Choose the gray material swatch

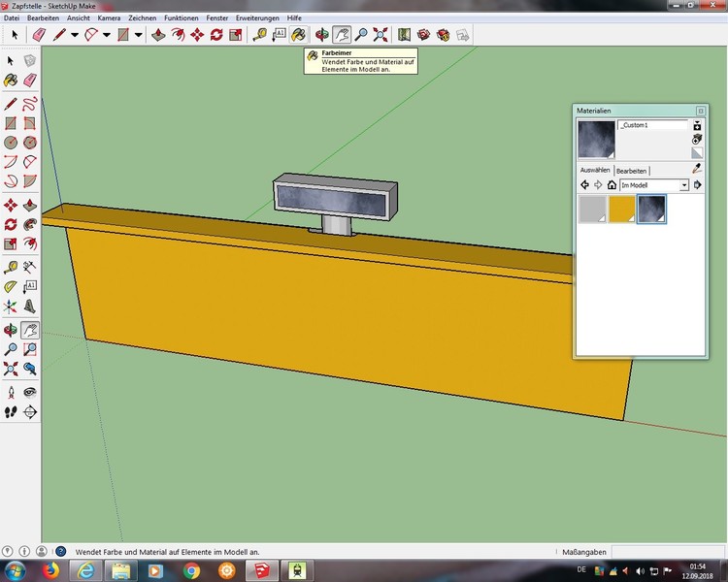592,209
